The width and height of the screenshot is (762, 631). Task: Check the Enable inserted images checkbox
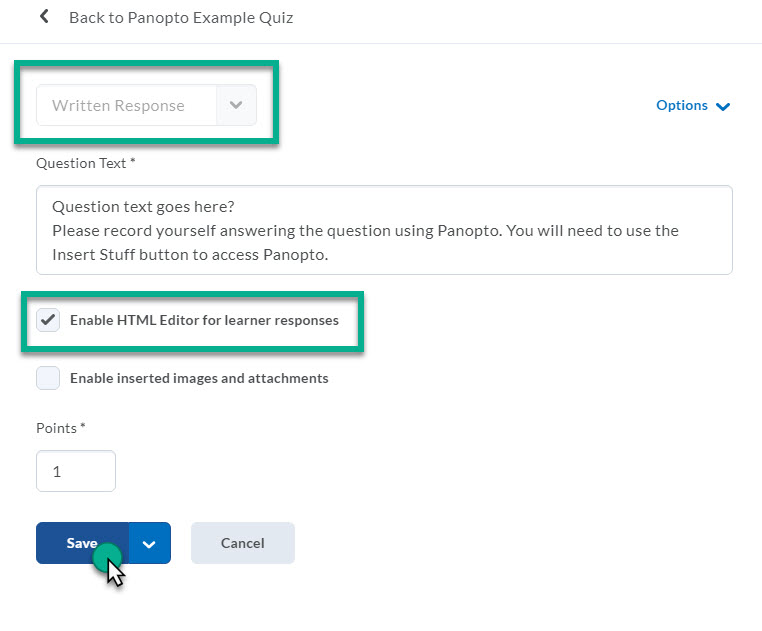point(48,379)
